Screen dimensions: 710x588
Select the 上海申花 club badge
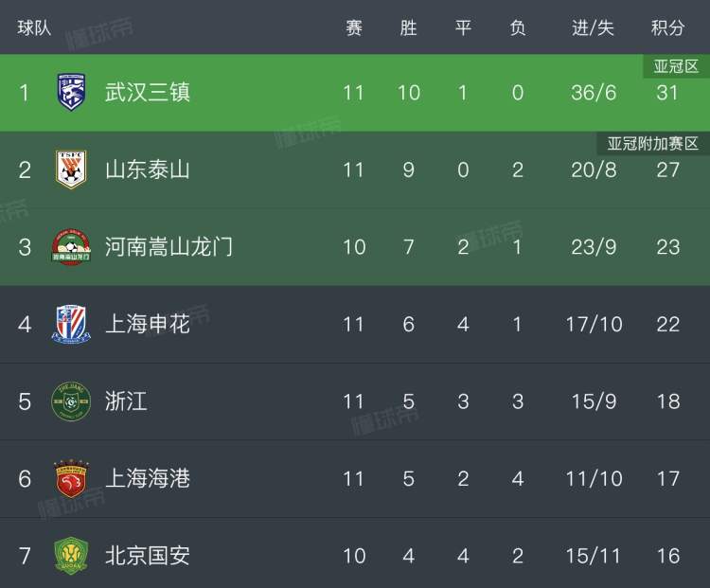(71, 325)
